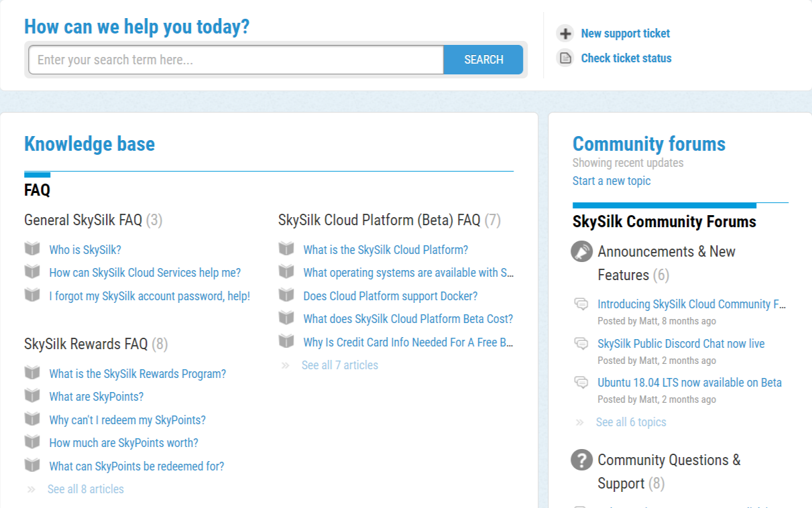Click the book icon next to What is the SkySilk Cloud Platform?
This screenshot has width=812, height=508.
click(x=286, y=249)
